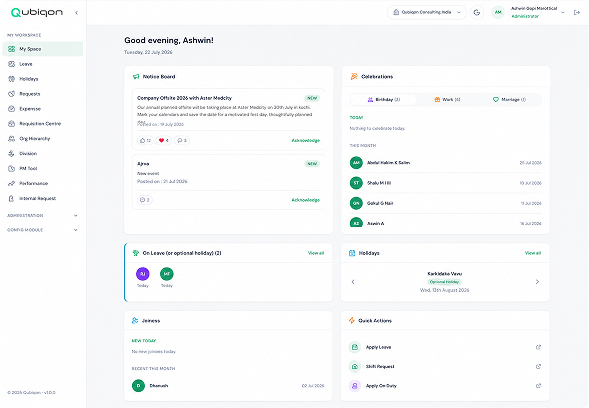Show next holiday with right arrow
The width and height of the screenshot is (589, 408).
point(537,282)
